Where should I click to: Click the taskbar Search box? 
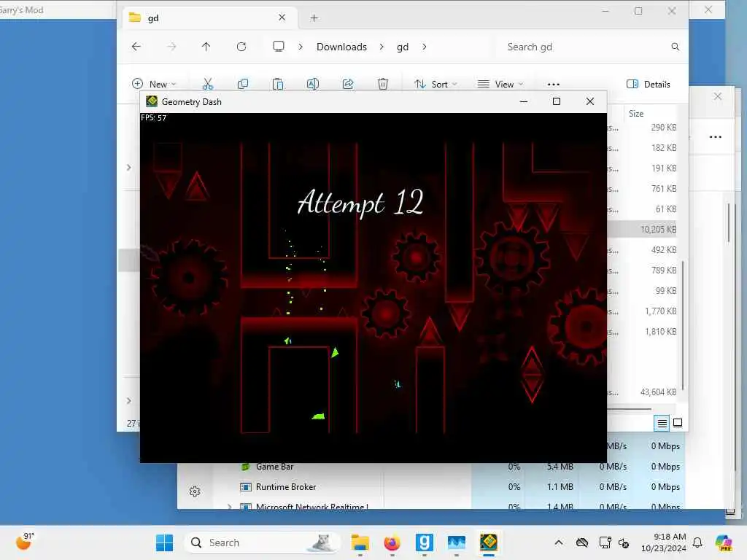tap(263, 542)
